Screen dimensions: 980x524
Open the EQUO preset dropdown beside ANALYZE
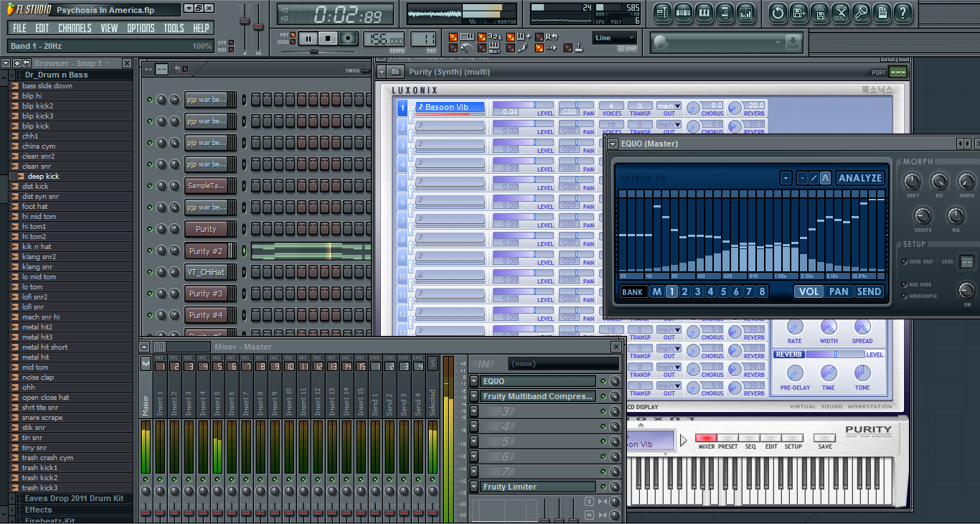(x=786, y=178)
